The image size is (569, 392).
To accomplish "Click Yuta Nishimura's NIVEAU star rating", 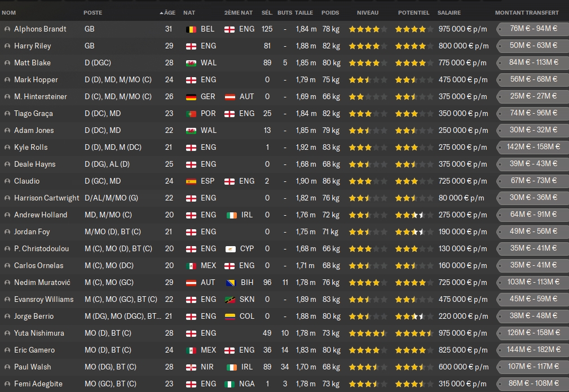I will (x=368, y=333).
